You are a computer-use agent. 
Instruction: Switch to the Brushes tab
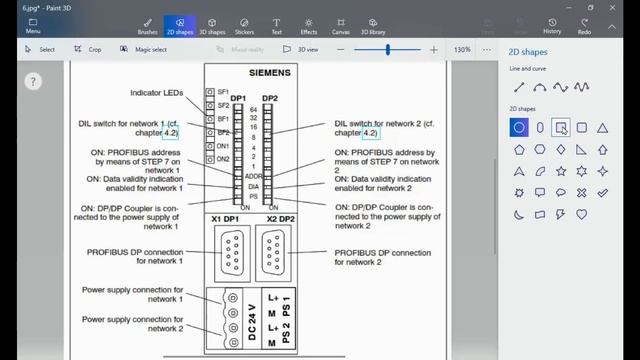click(147, 27)
